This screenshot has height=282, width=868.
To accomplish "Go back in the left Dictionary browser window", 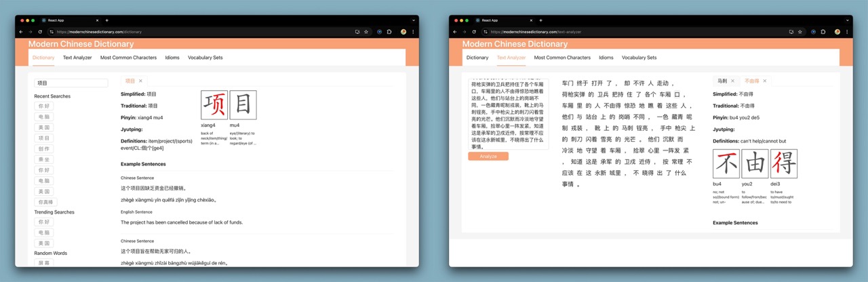I will (21, 32).
